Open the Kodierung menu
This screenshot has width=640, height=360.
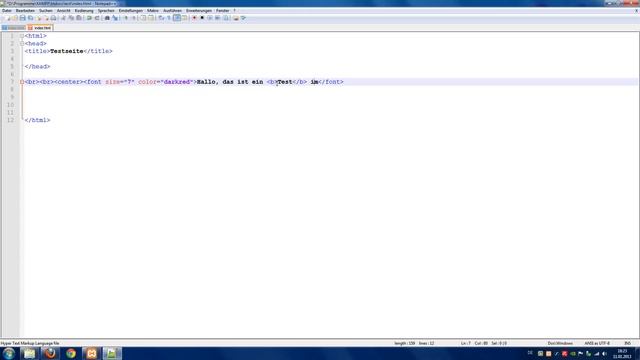(84, 11)
